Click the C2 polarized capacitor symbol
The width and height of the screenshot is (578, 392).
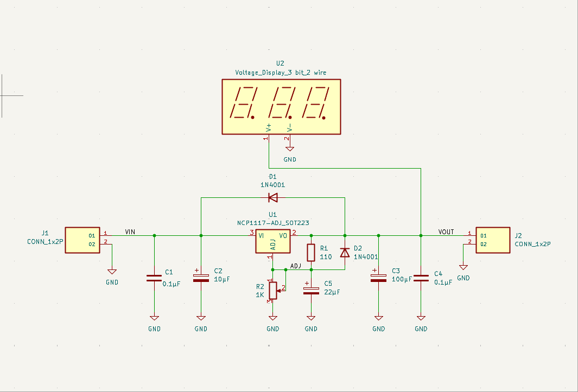[201, 278]
